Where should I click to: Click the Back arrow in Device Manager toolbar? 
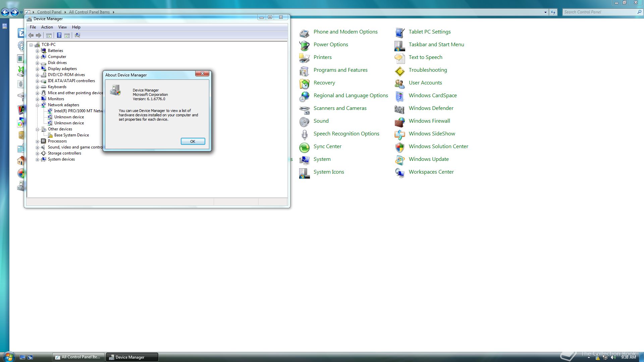(31, 35)
